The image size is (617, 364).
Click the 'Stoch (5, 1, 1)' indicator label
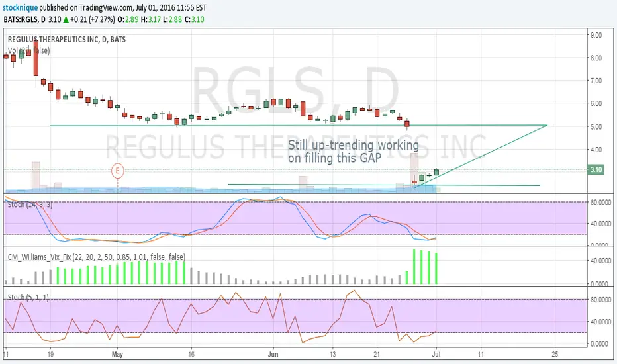point(28,298)
